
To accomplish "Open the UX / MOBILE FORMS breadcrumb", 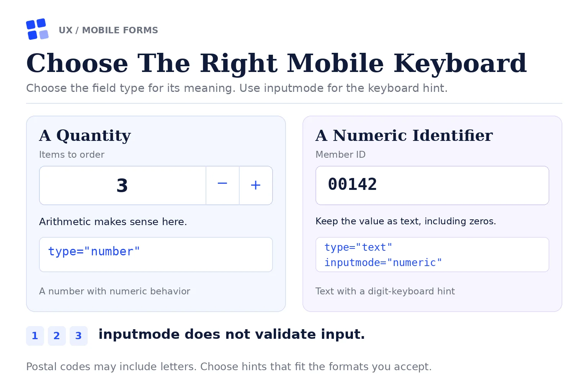I will tap(108, 30).
